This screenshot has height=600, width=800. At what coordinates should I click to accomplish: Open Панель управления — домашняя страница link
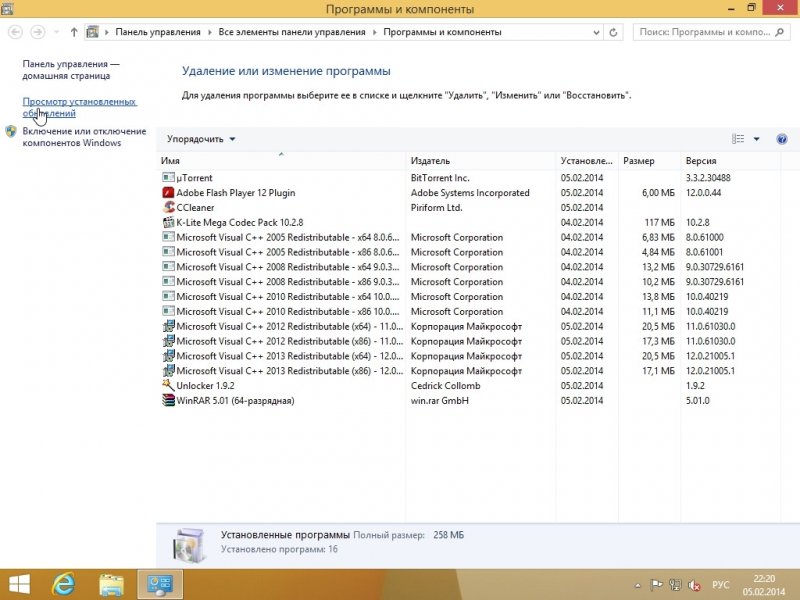tap(71, 70)
